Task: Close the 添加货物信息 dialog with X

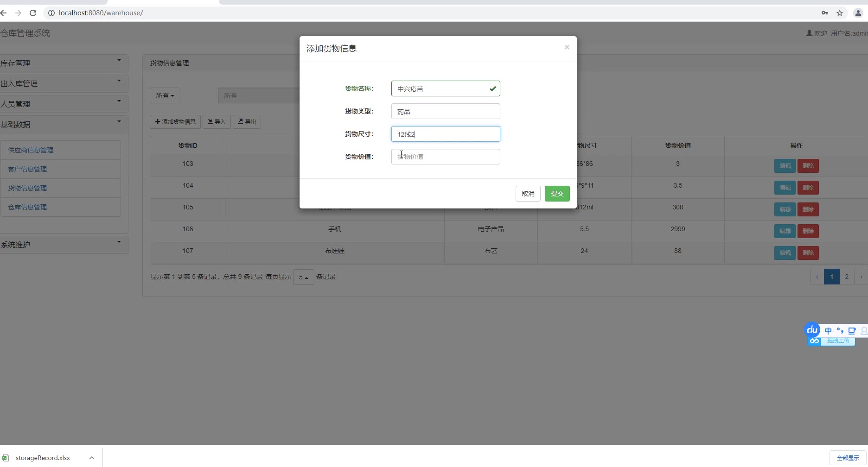Action: pos(567,47)
